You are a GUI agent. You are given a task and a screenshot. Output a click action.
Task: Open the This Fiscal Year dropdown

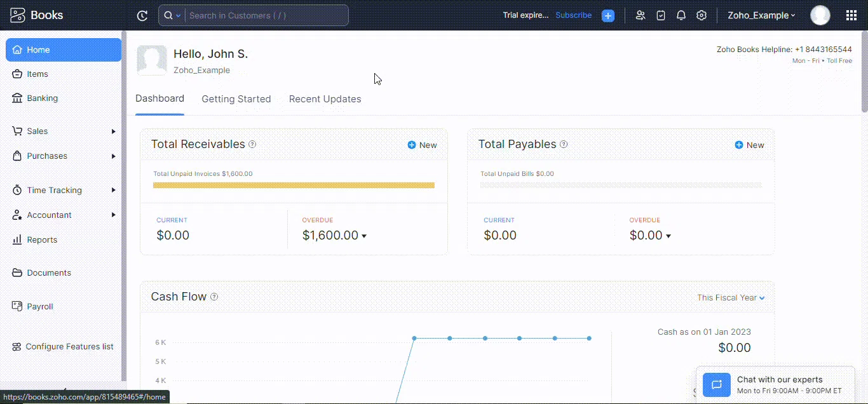731,297
